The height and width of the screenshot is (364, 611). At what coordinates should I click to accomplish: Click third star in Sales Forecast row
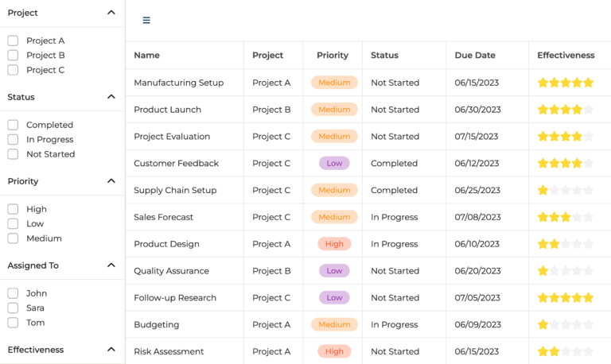(566, 217)
